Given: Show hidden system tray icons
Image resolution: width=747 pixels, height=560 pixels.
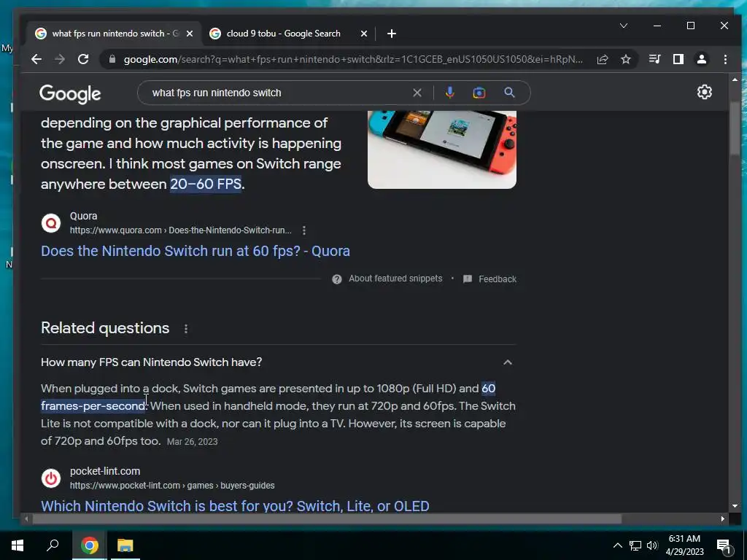Looking at the screenshot, I should tap(617, 545).
